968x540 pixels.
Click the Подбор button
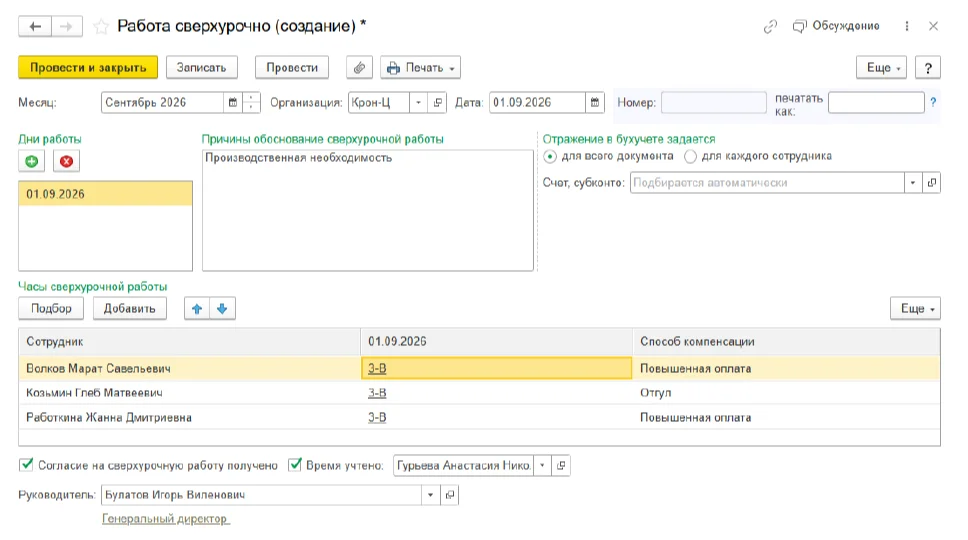click(51, 308)
